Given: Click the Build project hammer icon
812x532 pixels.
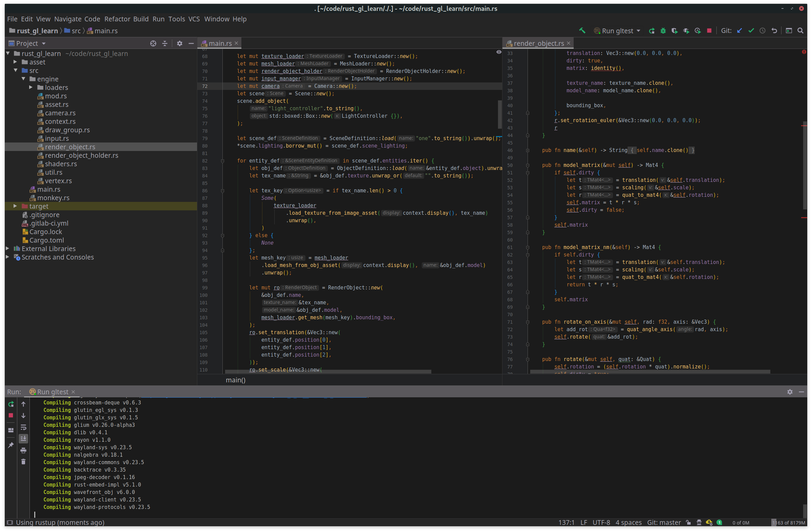Looking at the screenshot, I should coord(582,31).
